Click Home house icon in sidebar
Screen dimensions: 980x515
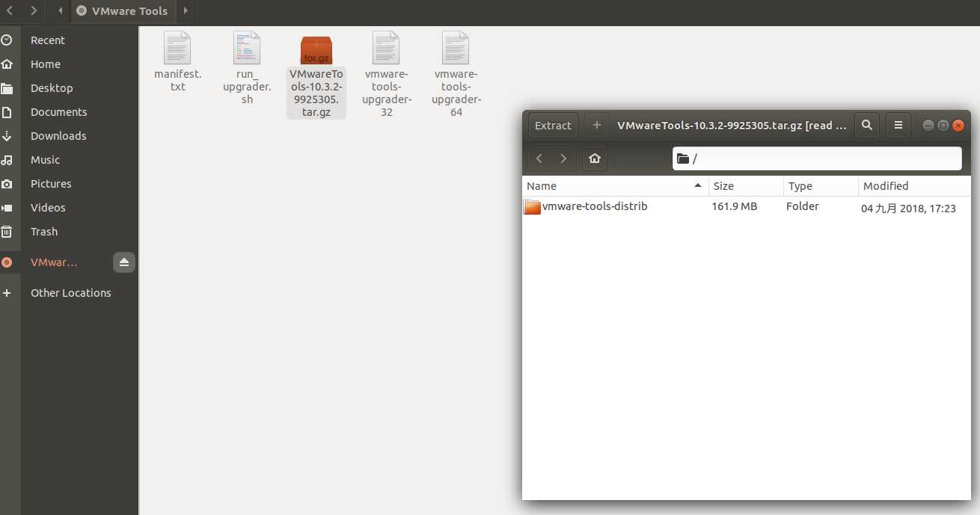[x=7, y=64]
